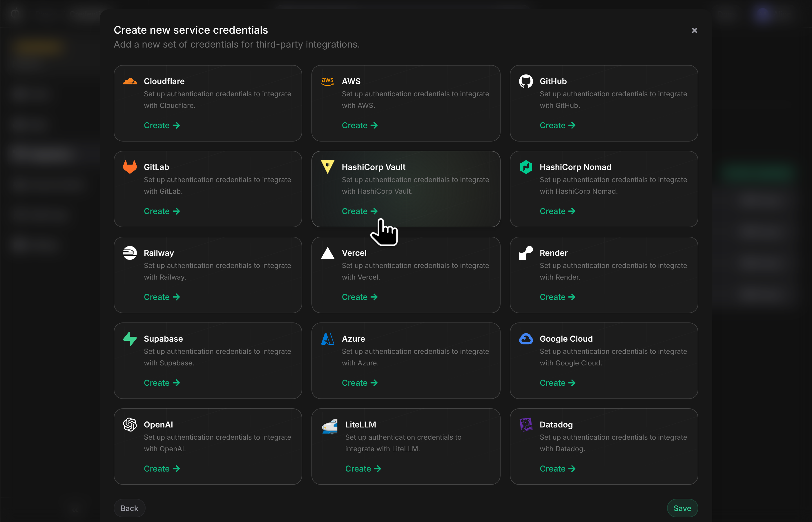This screenshot has height=522, width=812.
Task: Create Vercel credentials
Action: point(360,297)
